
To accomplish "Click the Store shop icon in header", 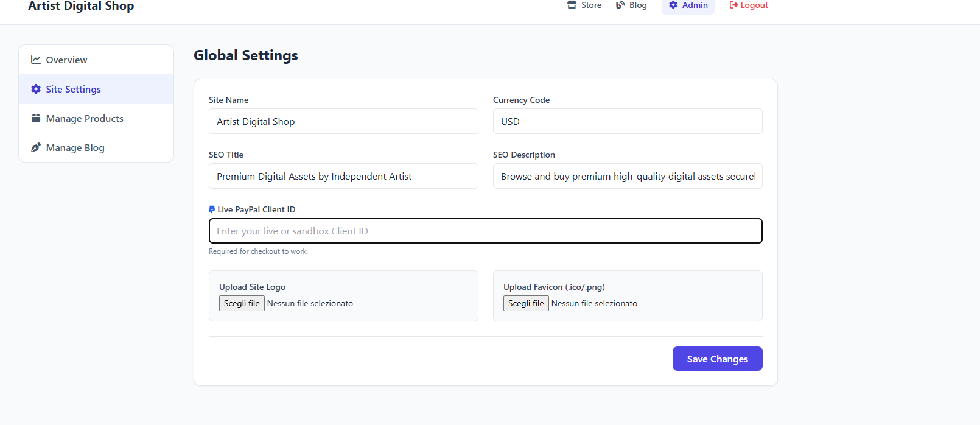I will (572, 5).
